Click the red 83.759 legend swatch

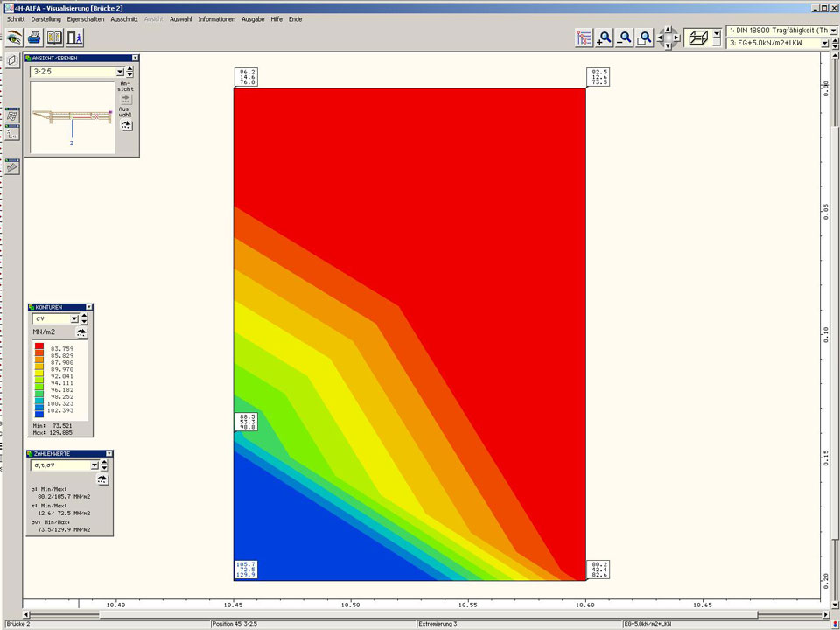click(x=39, y=348)
